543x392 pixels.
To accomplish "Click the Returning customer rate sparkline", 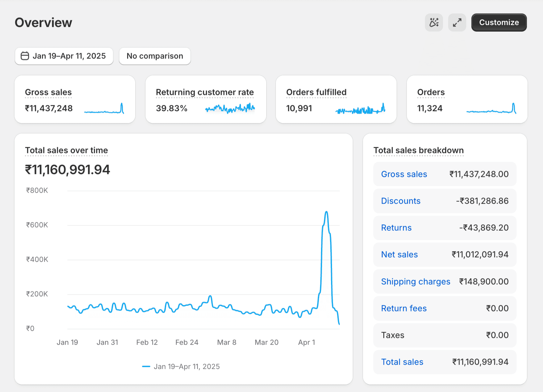I will (x=230, y=108).
